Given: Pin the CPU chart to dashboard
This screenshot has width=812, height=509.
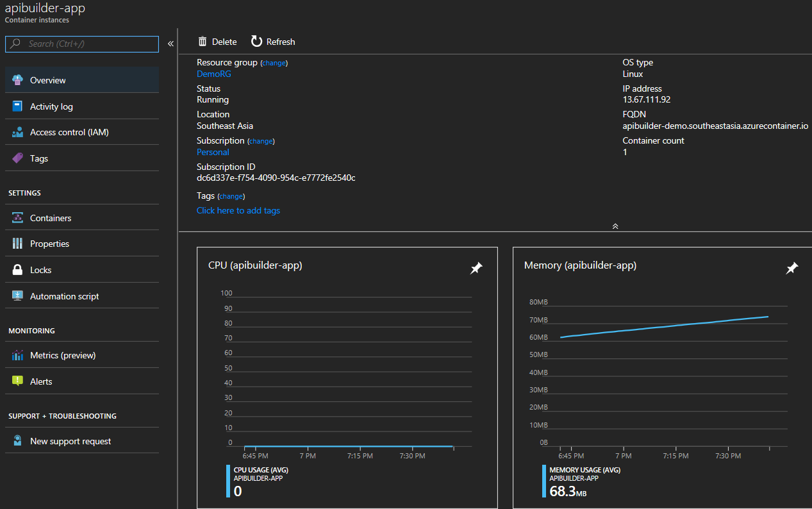Looking at the screenshot, I should (x=476, y=269).
